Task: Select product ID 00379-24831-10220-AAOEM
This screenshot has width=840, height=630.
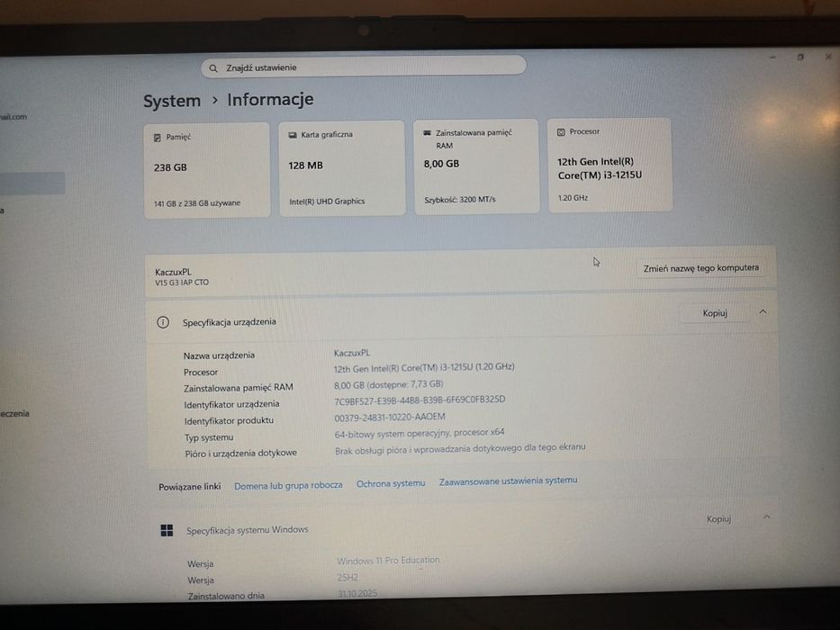Action: tap(390, 417)
